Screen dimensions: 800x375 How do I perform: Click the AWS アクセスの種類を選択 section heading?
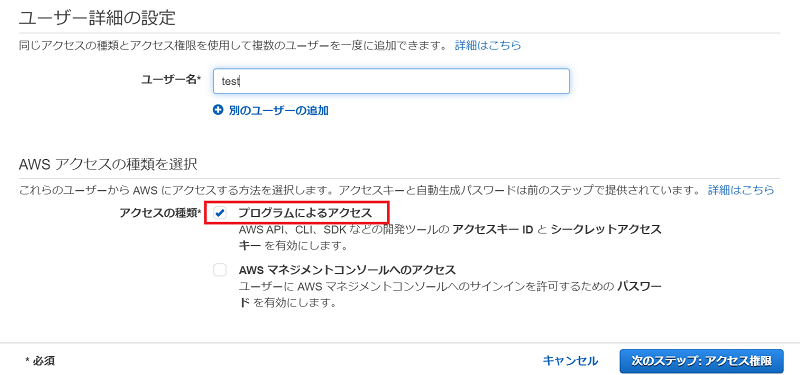[x=108, y=164]
